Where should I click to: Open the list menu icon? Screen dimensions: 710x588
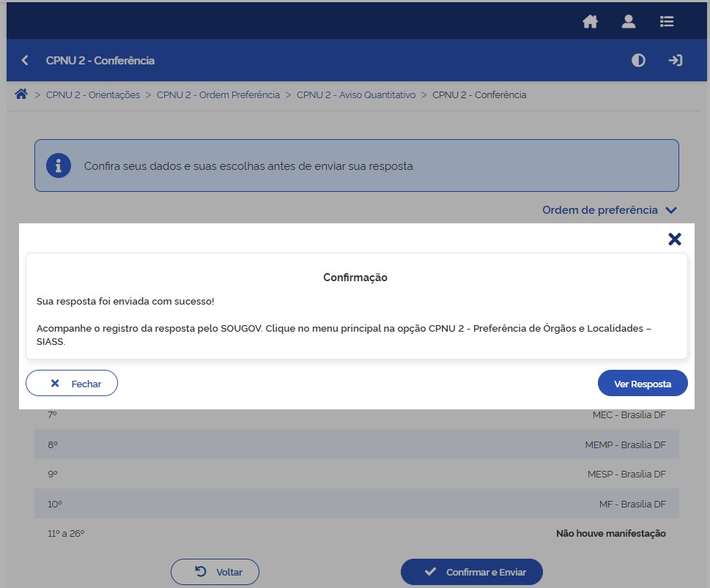pos(667,21)
